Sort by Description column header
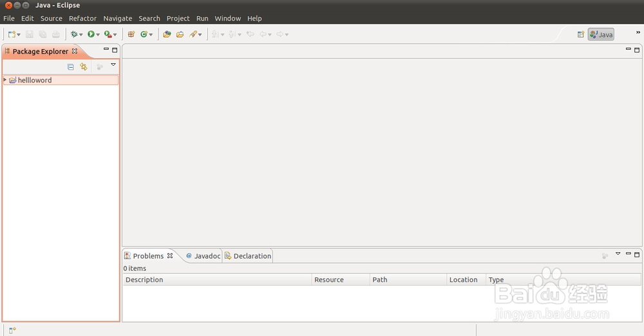The height and width of the screenshot is (336, 644). pos(217,280)
